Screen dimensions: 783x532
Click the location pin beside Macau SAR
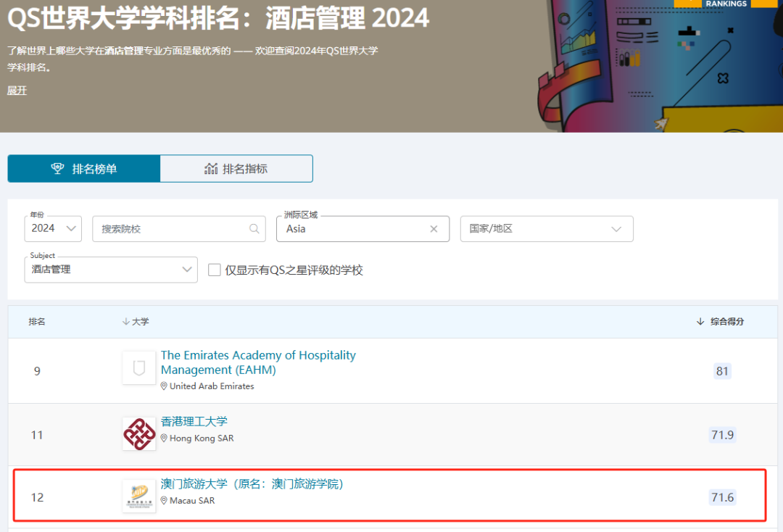[x=165, y=500]
